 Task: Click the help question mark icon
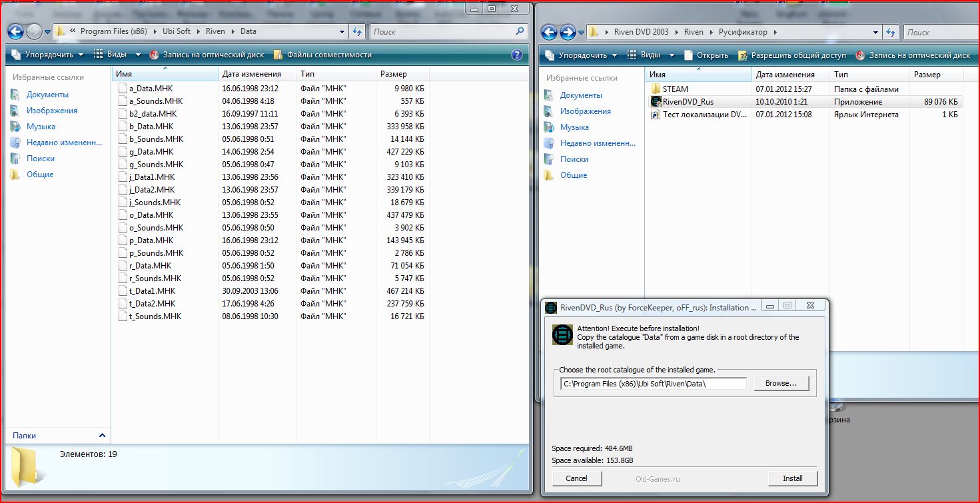[x=516, y=55]
